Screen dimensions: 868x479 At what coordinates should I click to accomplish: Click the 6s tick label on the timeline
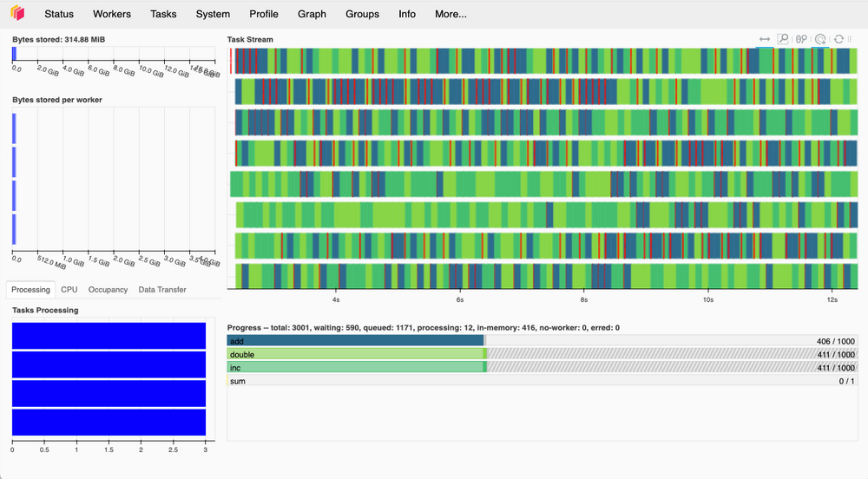[460, 299]
